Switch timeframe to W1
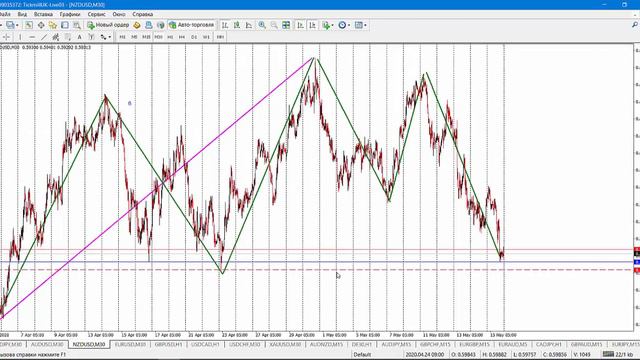Viewport: 640px width, 360px height. [206, 37]
